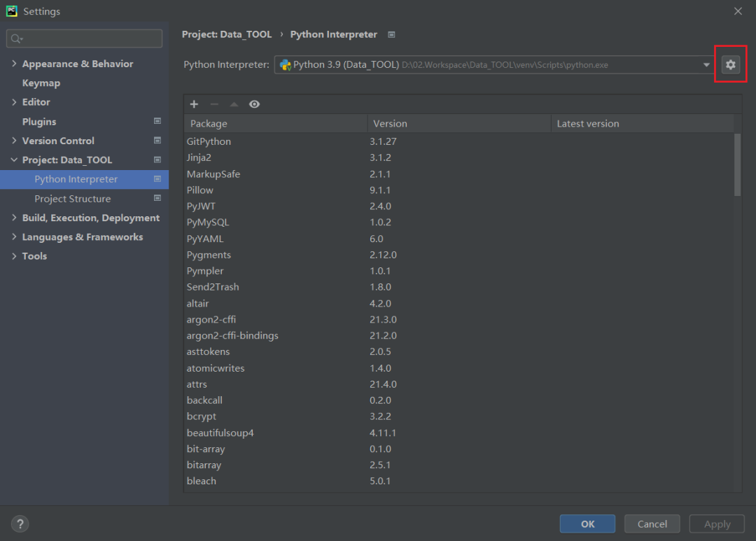Click the project-scope icon beside Plugins

pos(157,122)
